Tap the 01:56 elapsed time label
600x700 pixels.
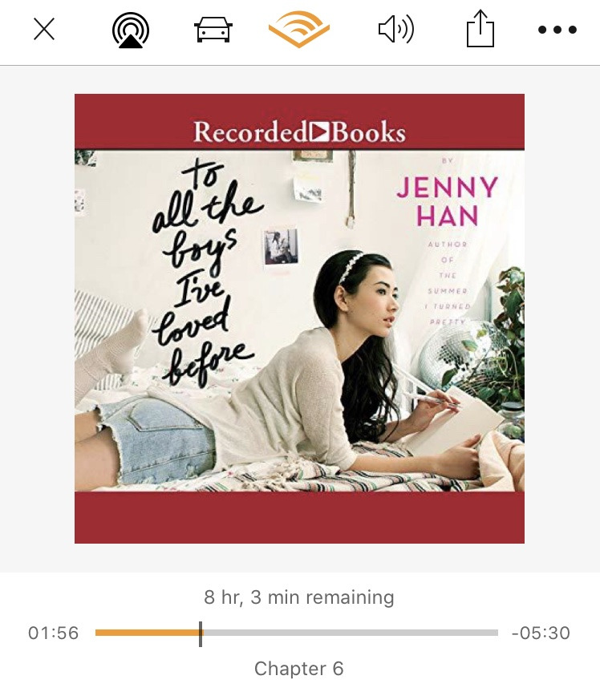53,633
